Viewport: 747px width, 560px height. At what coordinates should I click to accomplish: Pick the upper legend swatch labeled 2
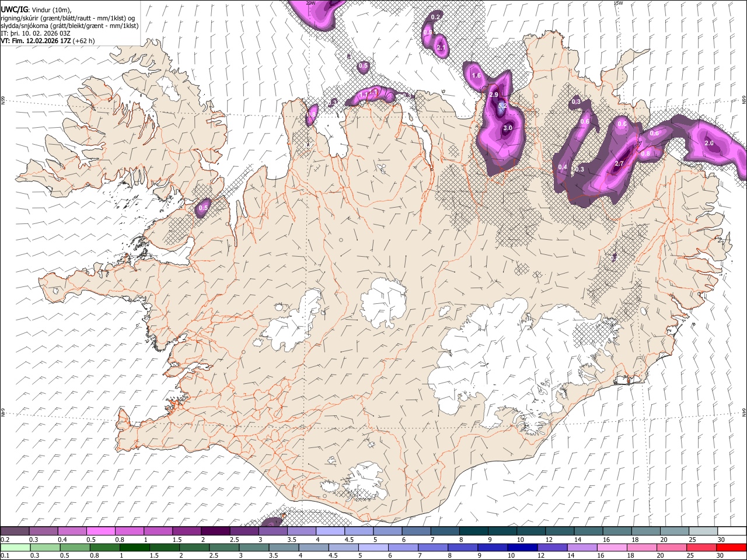click(215, 531)
